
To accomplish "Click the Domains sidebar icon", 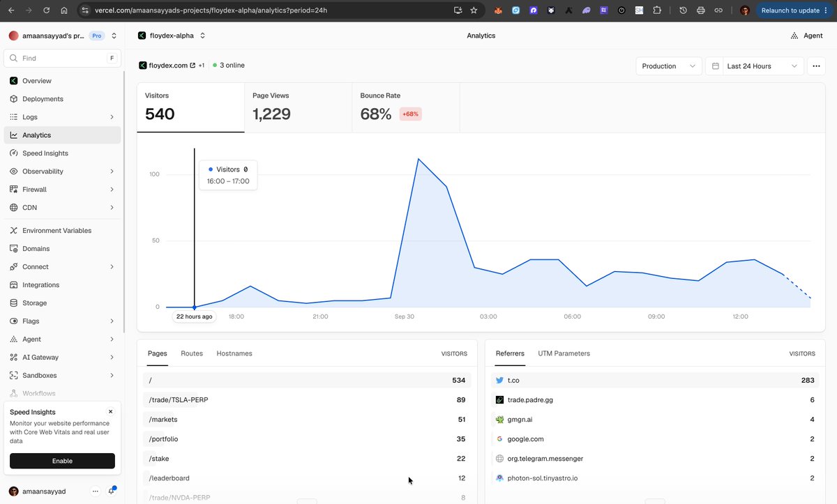I will pyautogui.click(x=14, y=249).
